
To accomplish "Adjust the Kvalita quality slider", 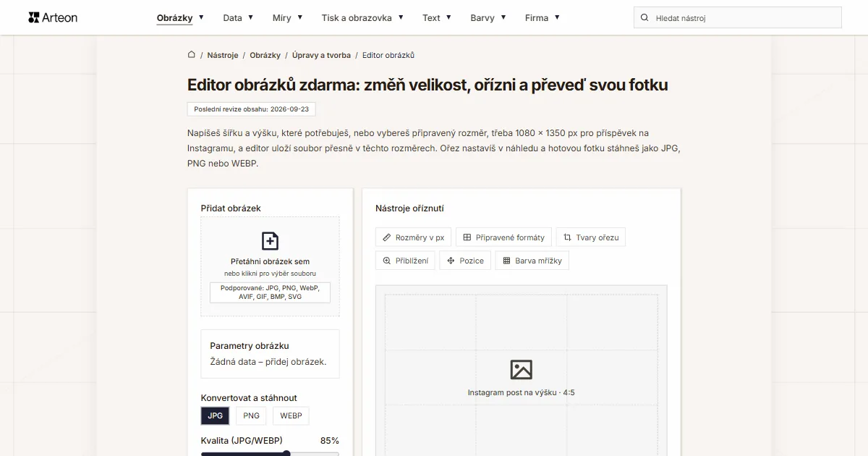I will click(x=270, y=453).
